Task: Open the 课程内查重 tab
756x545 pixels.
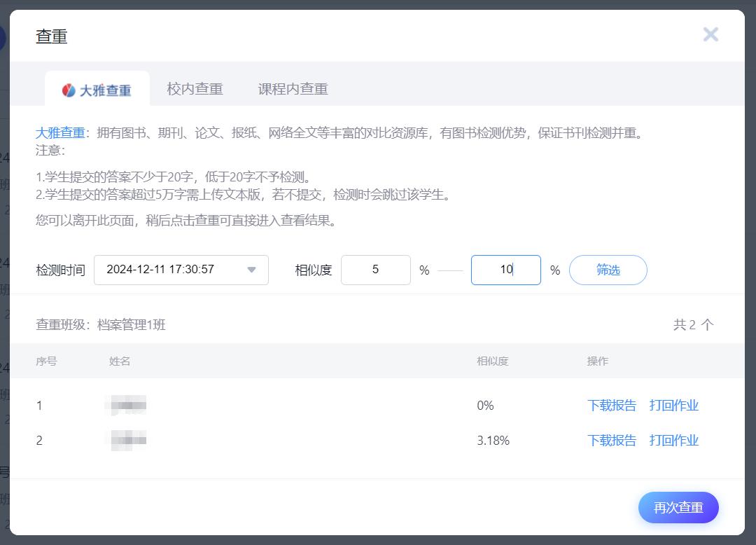Action: tap(293, 89)
